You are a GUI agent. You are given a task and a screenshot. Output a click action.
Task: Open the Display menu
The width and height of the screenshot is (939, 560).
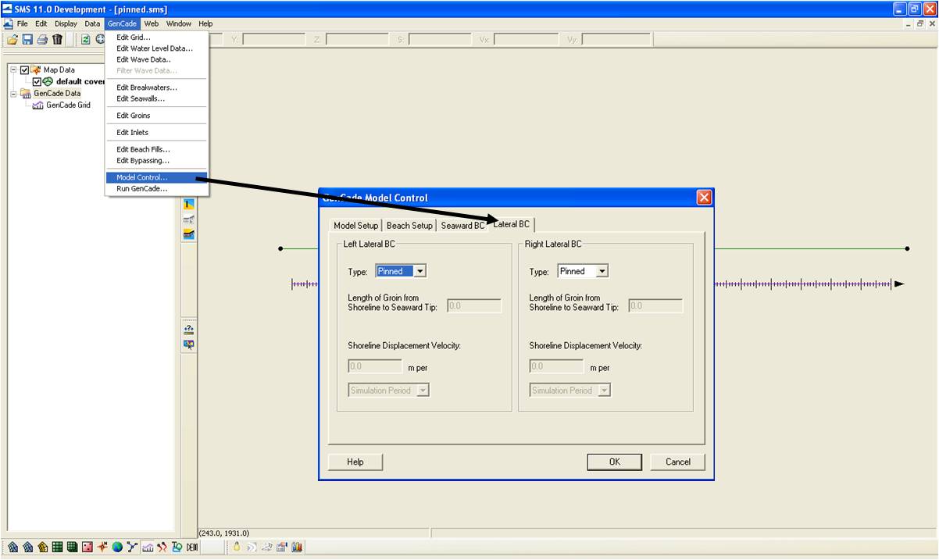(x=66, y=23)
